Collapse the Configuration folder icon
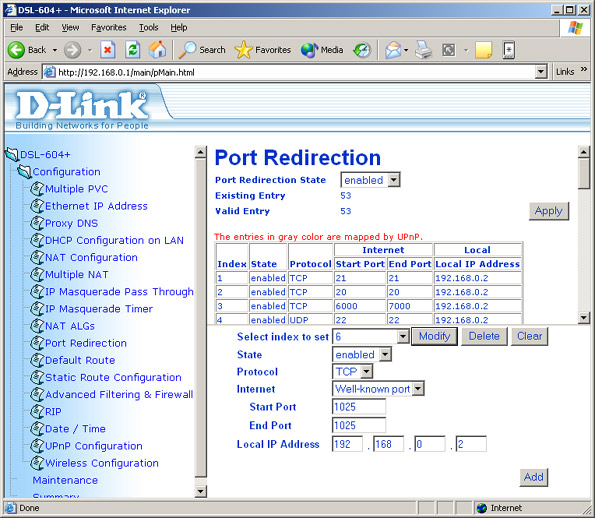 pyautogui.click(x=24, y=172)
